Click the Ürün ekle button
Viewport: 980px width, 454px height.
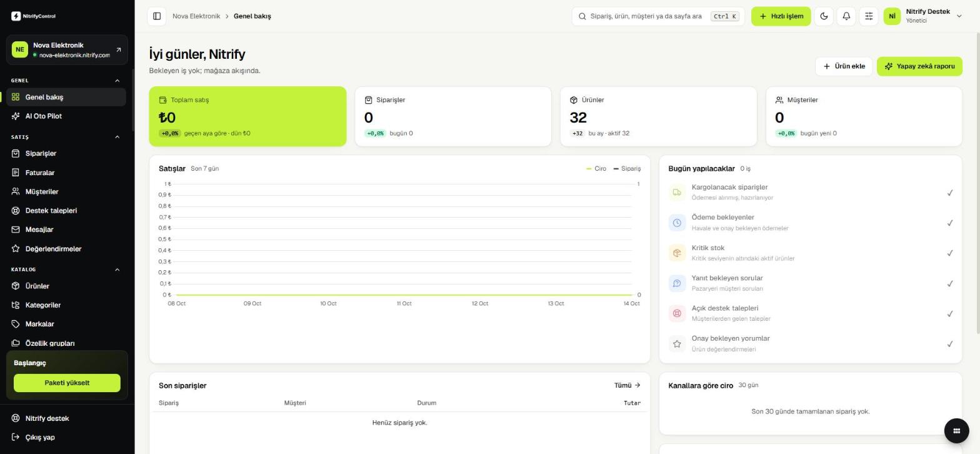pyautogui.click(x=843, y=66)
